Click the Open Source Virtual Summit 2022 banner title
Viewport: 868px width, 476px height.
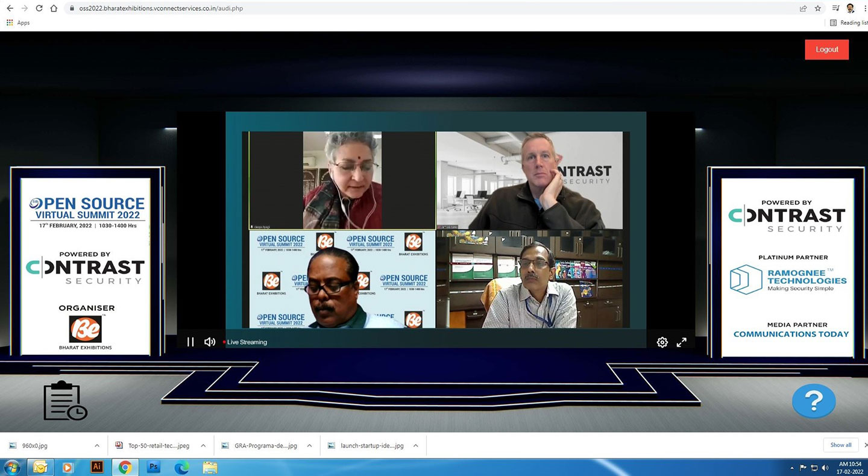click(87, 208)
